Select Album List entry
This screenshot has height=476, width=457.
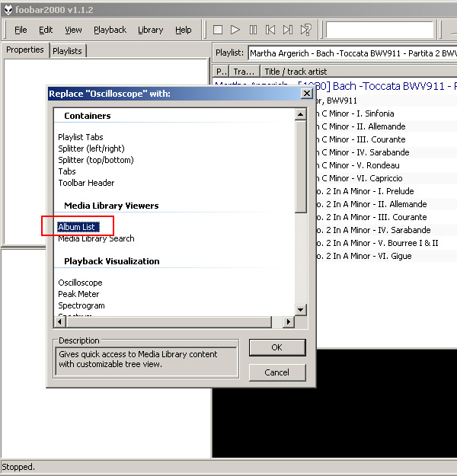(x=78, y=227)
